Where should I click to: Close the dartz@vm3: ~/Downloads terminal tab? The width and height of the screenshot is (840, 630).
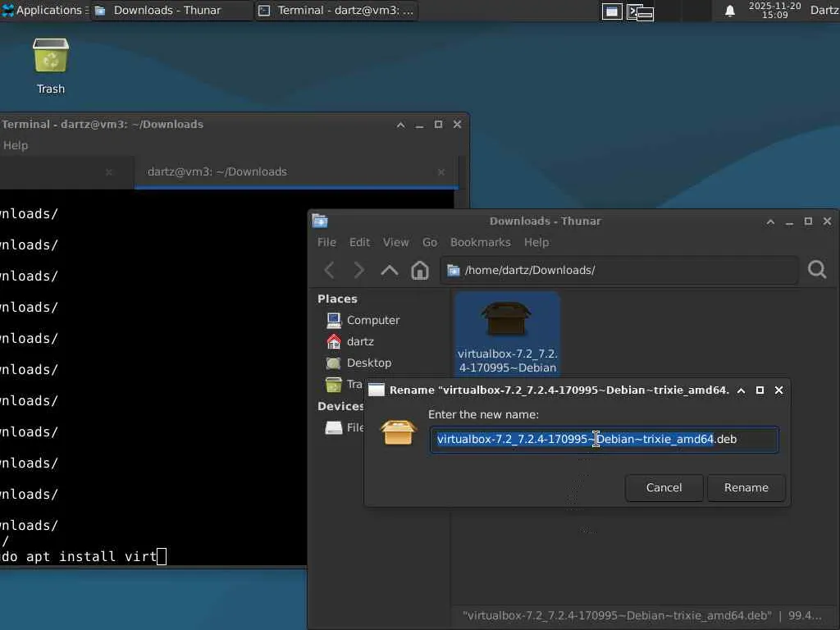[441, 172]
